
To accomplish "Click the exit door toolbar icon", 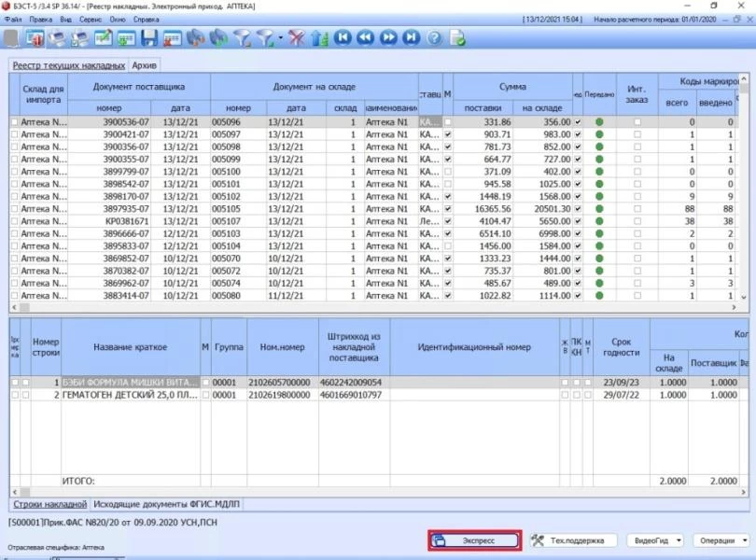I will 34,38.
